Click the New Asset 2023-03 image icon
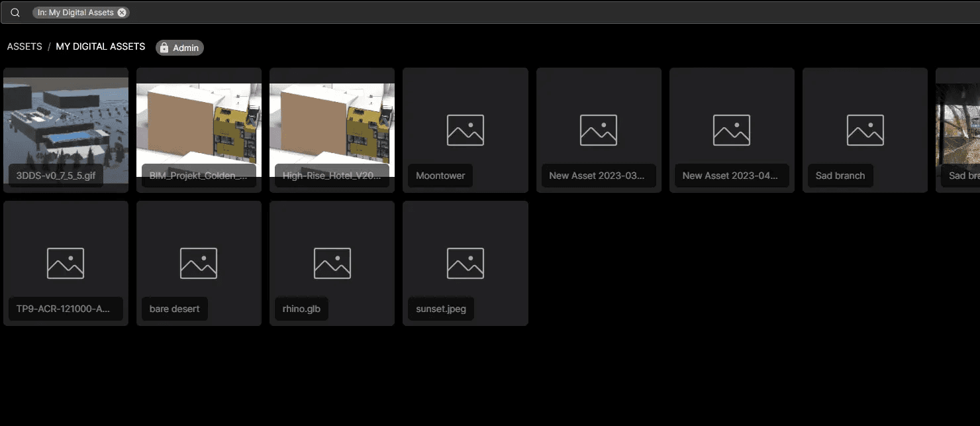 [598, 130]
